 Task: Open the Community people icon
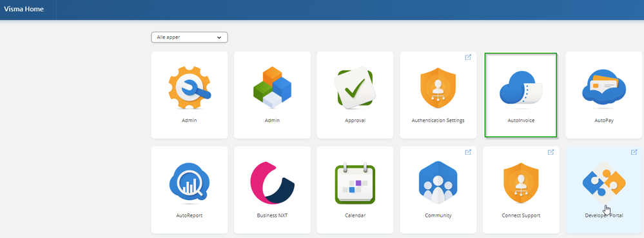(x=438, y=183)
